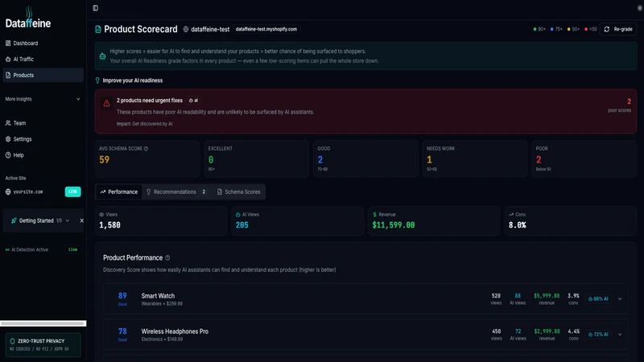644x362 pixels.
Task: Click the Team people icon
Action: (8, 123)
